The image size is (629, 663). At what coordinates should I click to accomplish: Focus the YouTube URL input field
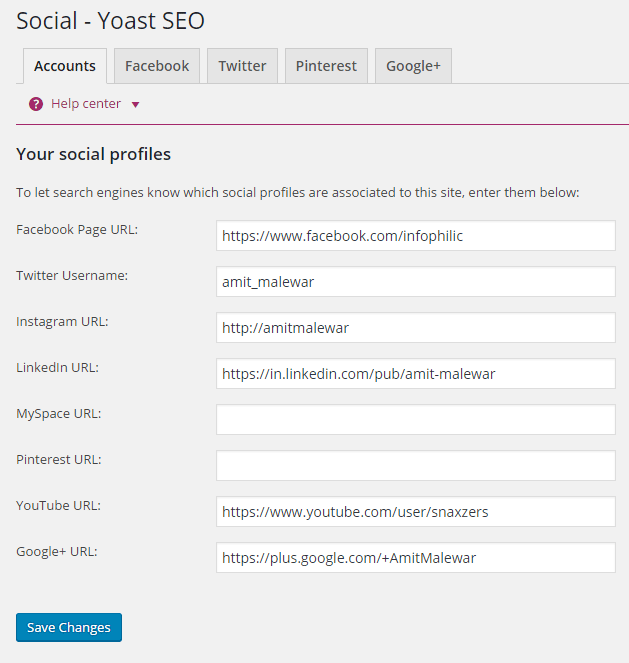(416, 512)
